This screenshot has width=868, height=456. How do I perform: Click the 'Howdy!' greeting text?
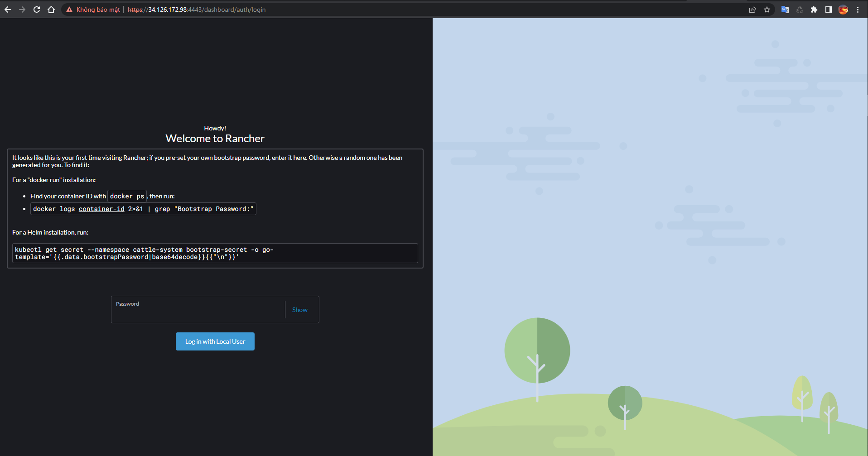tap(215, 128)
